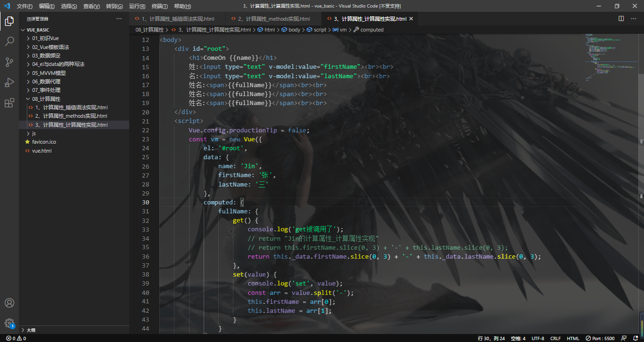644x342 pixels.
Task: Open 1、计算属性_插值语法实现.html in explorer
Action: click(x=74, y=107)
